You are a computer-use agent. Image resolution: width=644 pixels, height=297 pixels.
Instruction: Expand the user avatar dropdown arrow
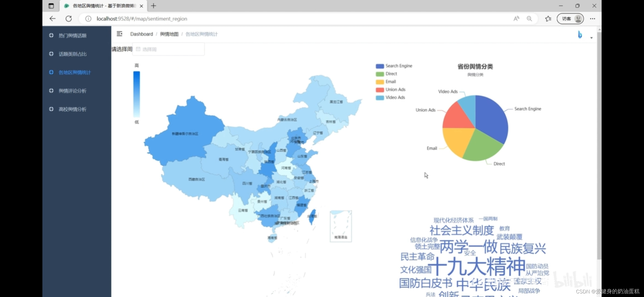pos(591,38)
